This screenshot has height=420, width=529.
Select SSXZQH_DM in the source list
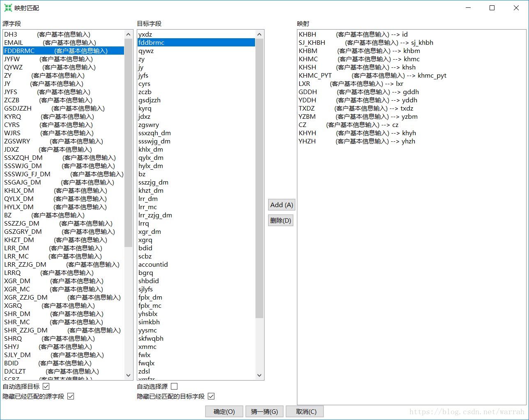(63, 158)
